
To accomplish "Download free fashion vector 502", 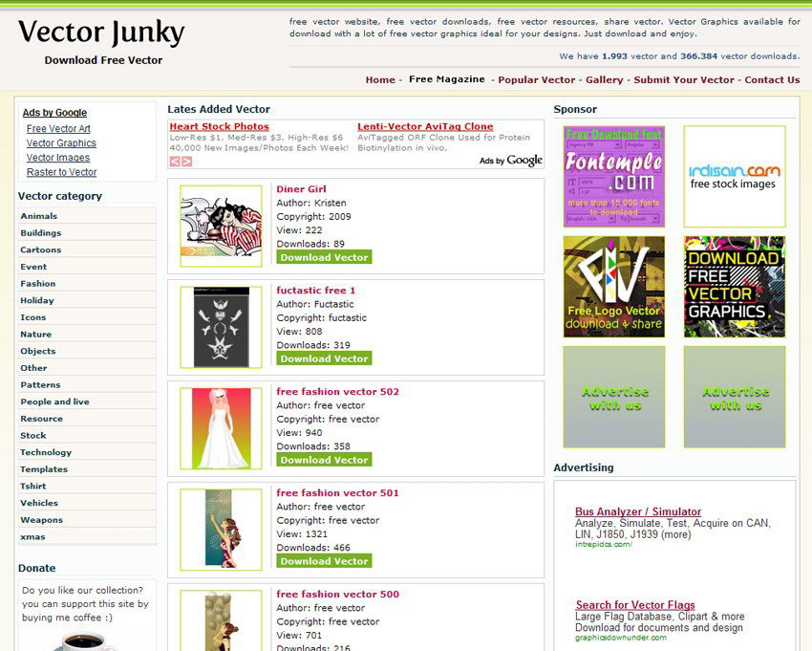I will [324, 459].
